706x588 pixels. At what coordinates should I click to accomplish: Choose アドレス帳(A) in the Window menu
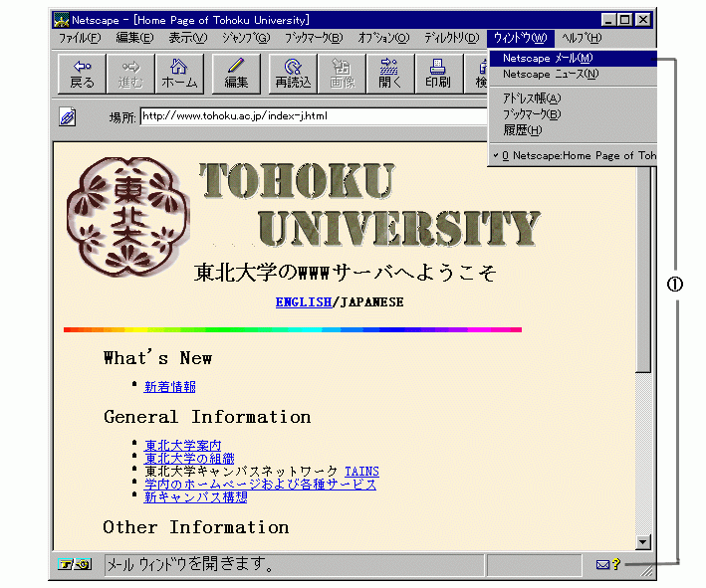tap(574, 98)
